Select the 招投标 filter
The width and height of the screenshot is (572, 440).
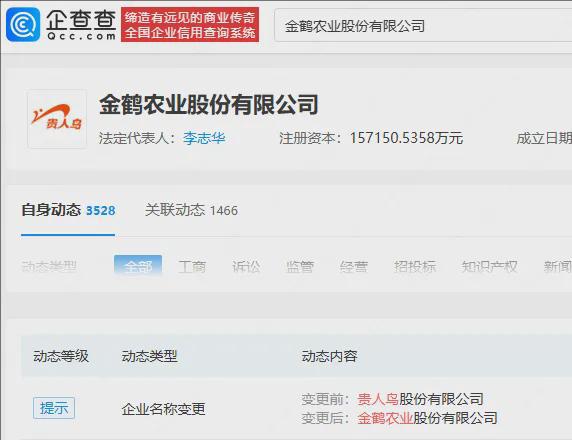pyautogui.click(x=415, y=267)
